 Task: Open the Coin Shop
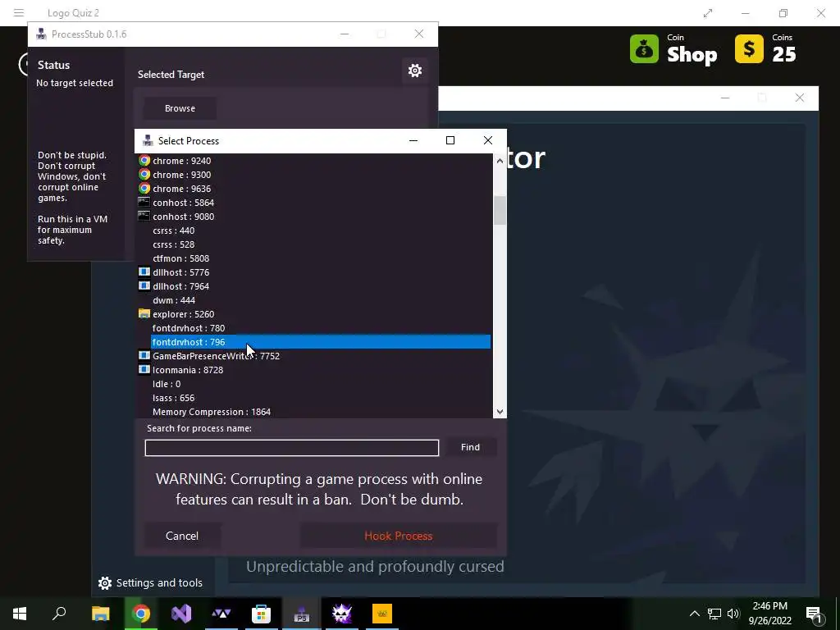pyautogui.click(x=674, y=48)
